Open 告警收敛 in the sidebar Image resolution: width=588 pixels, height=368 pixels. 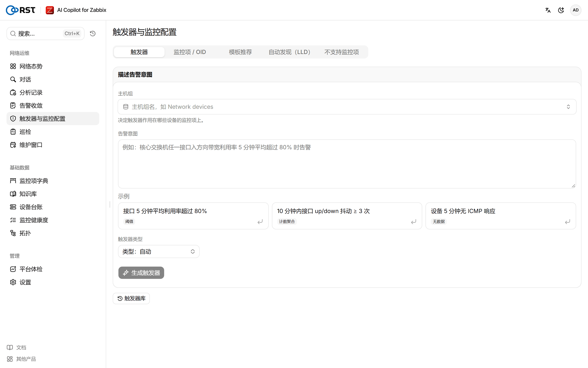click(x=53, y=105)
